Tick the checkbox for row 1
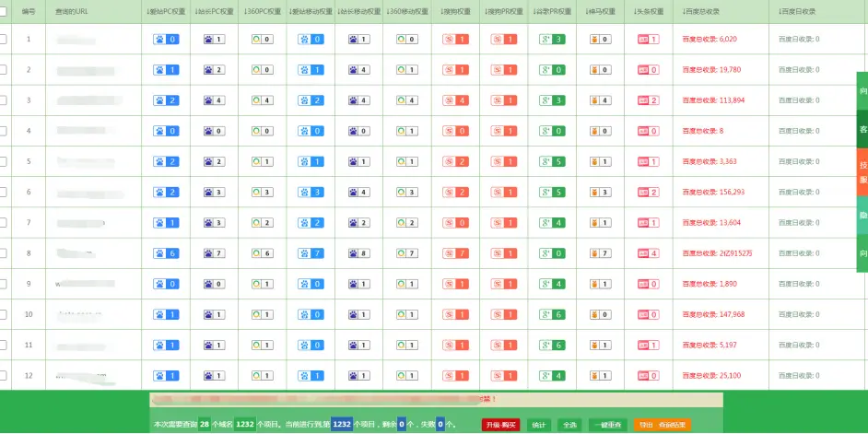The image size is (868, 434). click(x=3, y=40)
